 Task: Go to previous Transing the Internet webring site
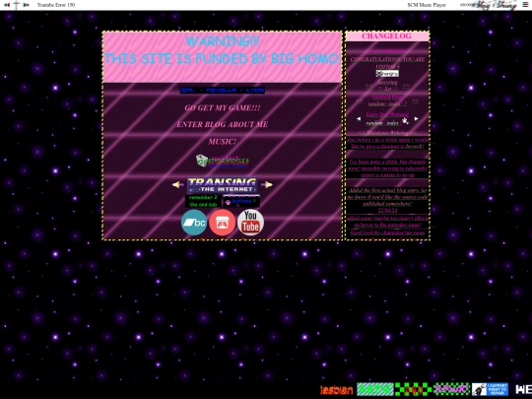coord(176,184)
